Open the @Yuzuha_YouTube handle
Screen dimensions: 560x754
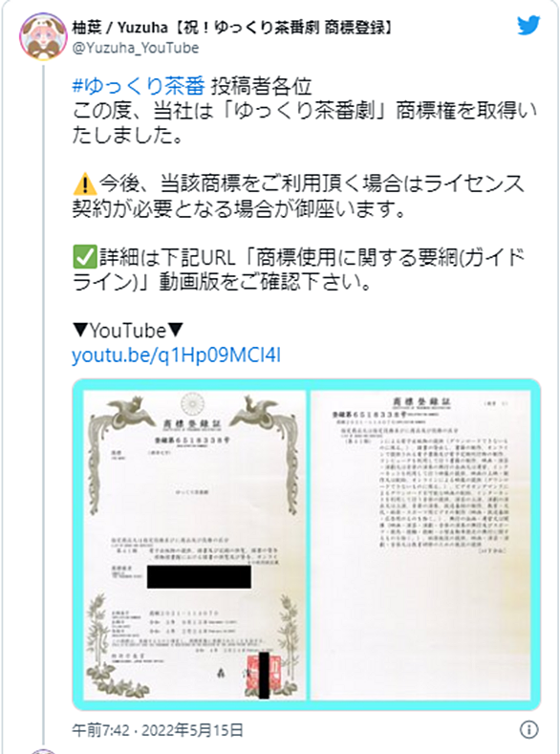tap(135, 48)
